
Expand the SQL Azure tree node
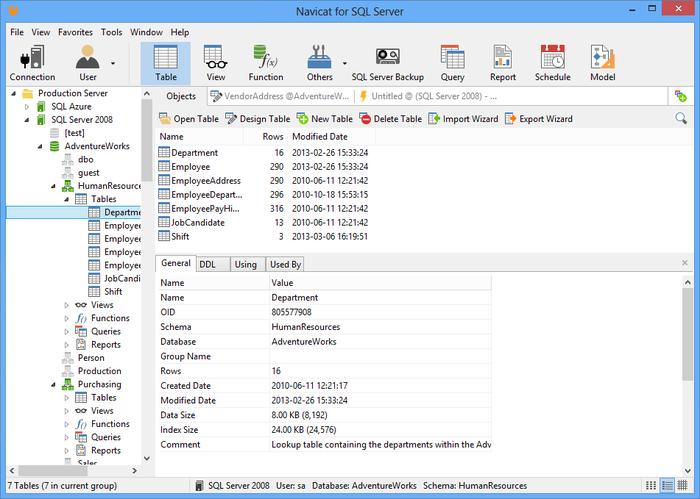[x=27, y=107]
